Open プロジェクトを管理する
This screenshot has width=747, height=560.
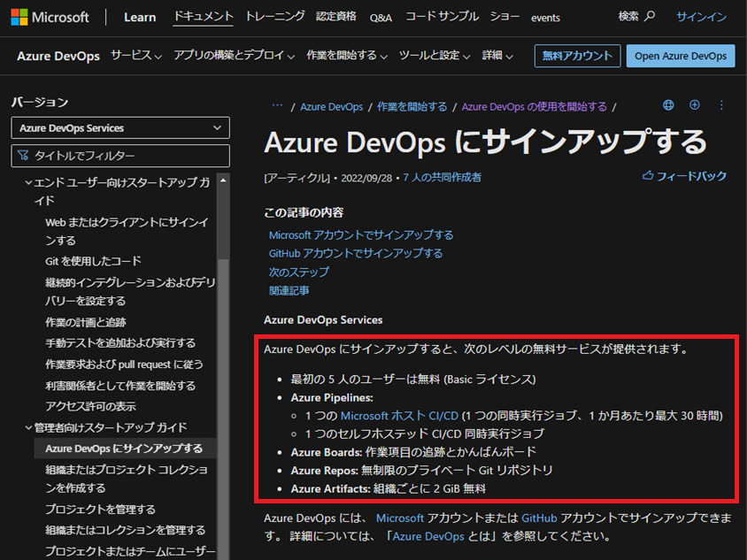click(x=101, y=509)
